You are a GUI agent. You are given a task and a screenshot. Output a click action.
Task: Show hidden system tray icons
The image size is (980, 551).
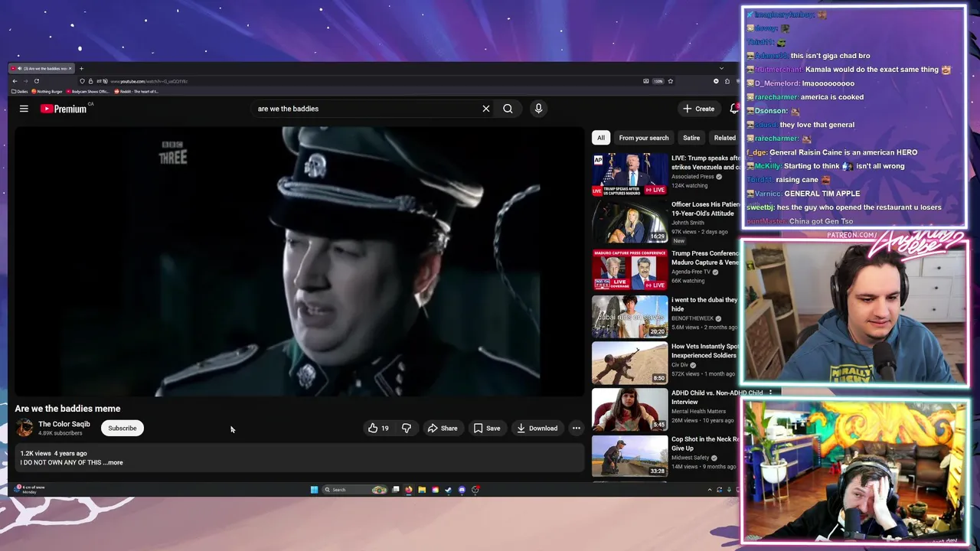(710, 490)
